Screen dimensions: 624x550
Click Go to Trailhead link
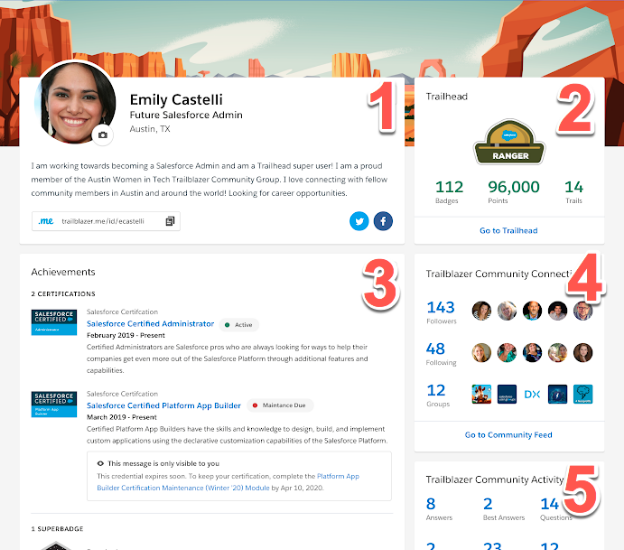508,230
